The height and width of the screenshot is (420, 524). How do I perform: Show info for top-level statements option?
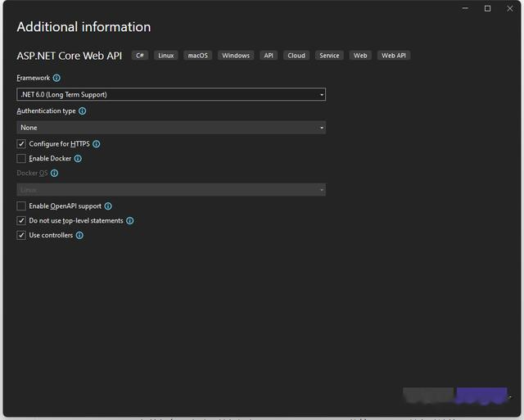click(x=130, y=220)
